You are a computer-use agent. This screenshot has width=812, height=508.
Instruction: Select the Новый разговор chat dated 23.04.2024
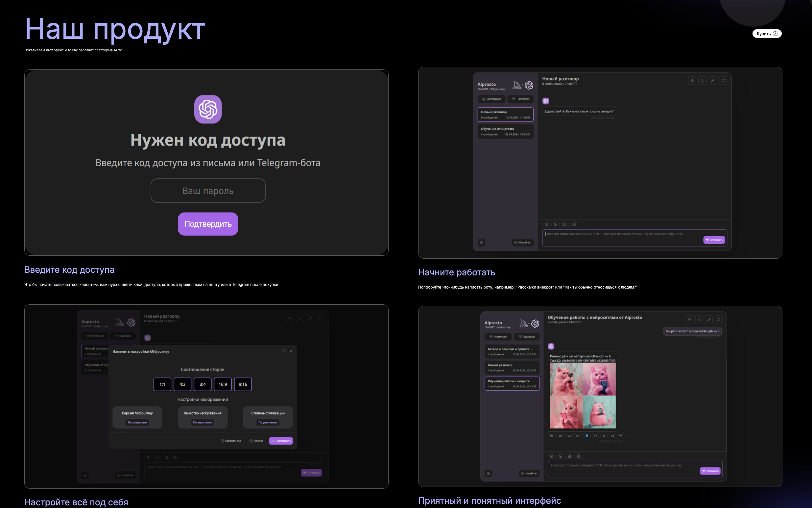[512, 368]
